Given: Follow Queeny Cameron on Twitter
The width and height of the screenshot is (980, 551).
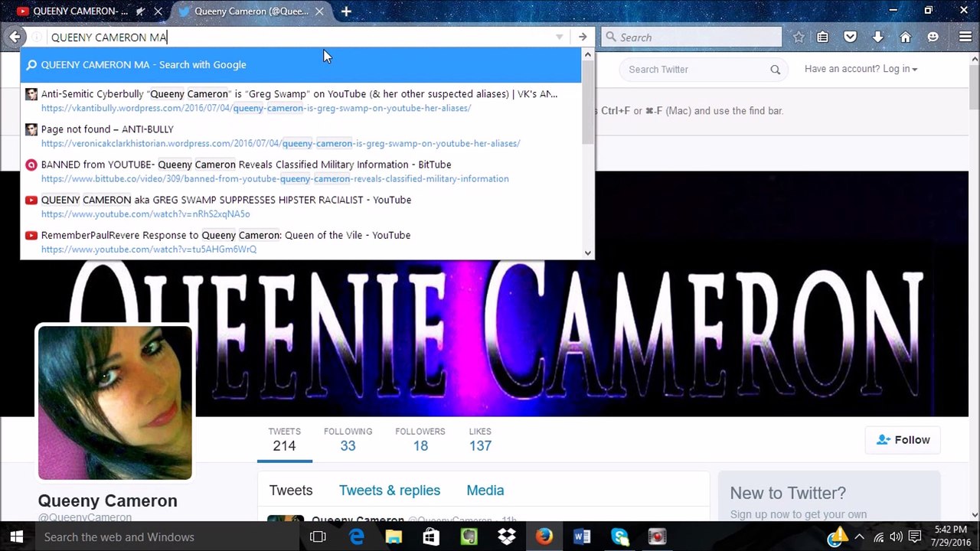Looking at the screenshot, I should click(x=903, y=440).
